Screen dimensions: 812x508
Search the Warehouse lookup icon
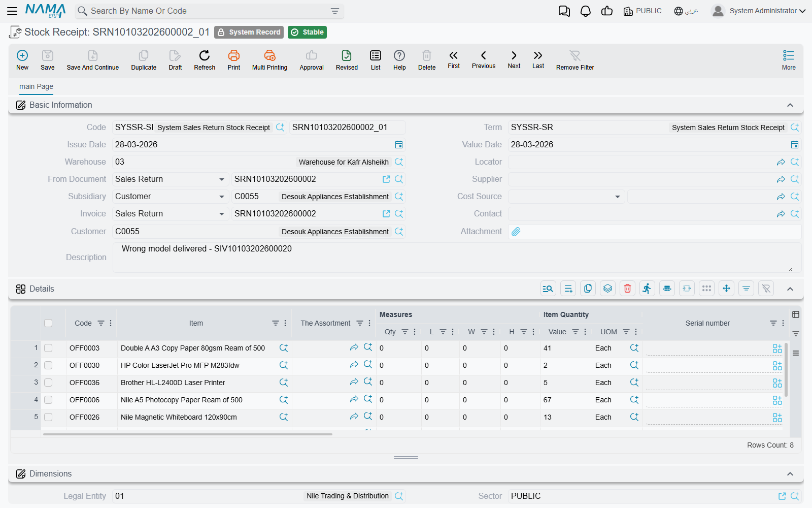click(399, 162)
